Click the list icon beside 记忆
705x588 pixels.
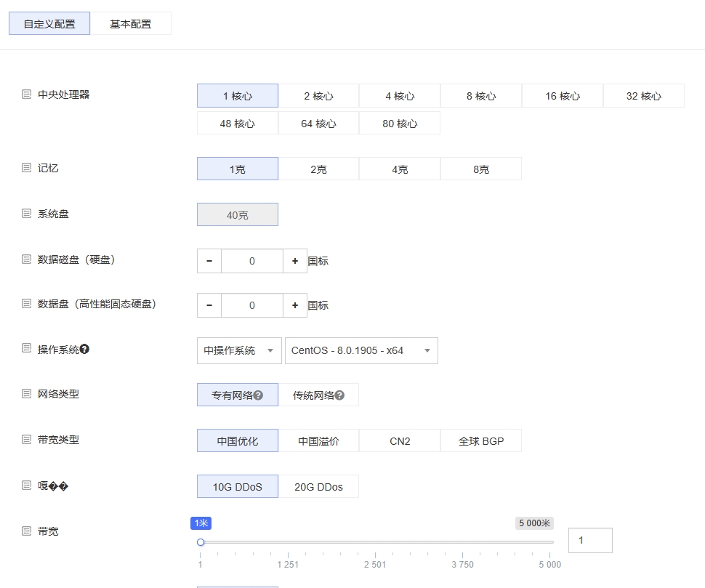coord(26,167)
